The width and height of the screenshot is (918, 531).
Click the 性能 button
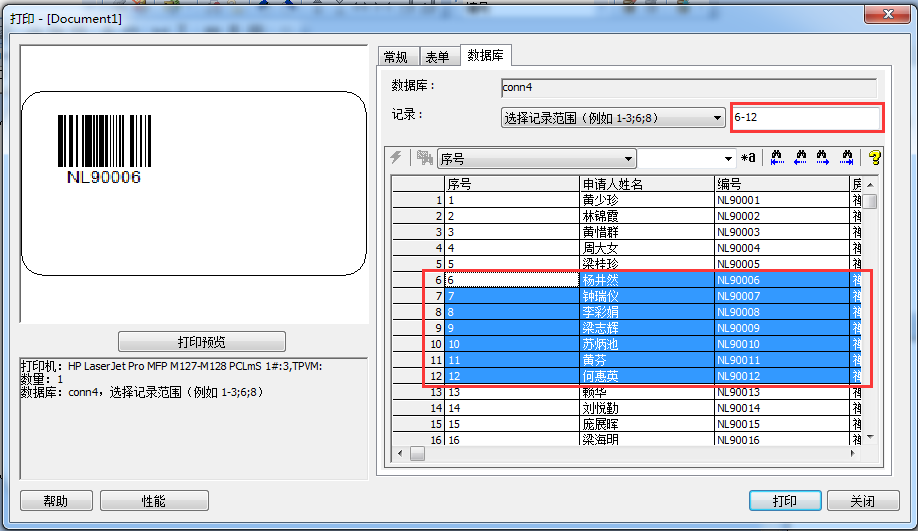(154, 501)
